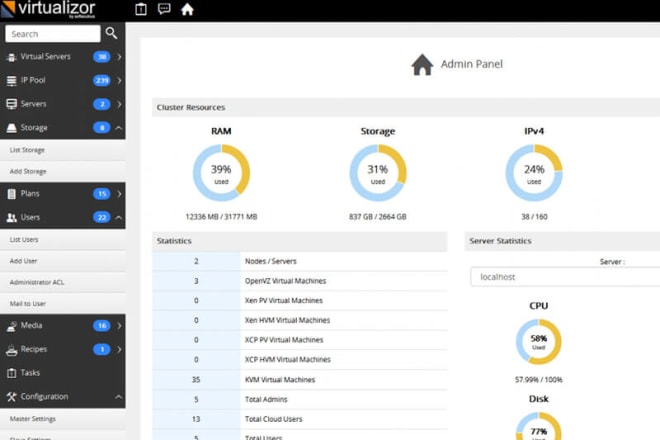Open Administrator ACL submenu item
Viewport: 660px width, 440px height.
(63, 282)
